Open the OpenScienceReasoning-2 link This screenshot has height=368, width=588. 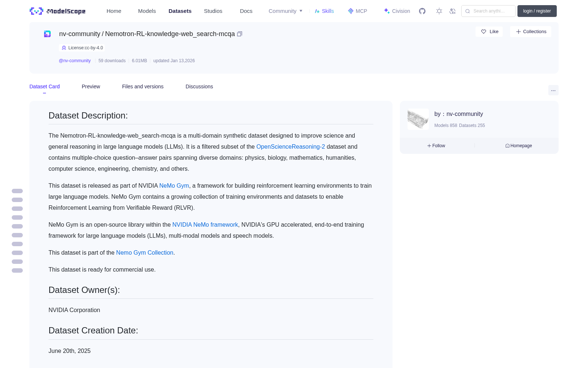pyautogui.click(x=291, y=146)
